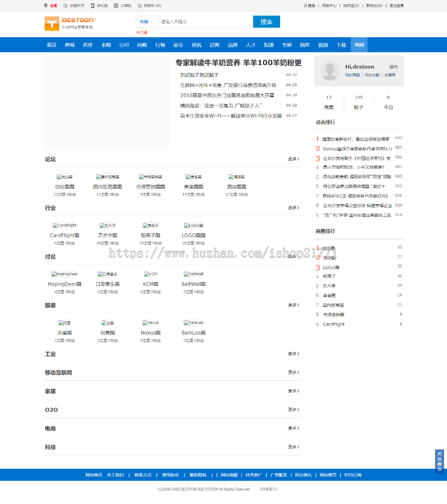
Task: Click the HopingDeer group image
Action: click(x=65, y=274)
